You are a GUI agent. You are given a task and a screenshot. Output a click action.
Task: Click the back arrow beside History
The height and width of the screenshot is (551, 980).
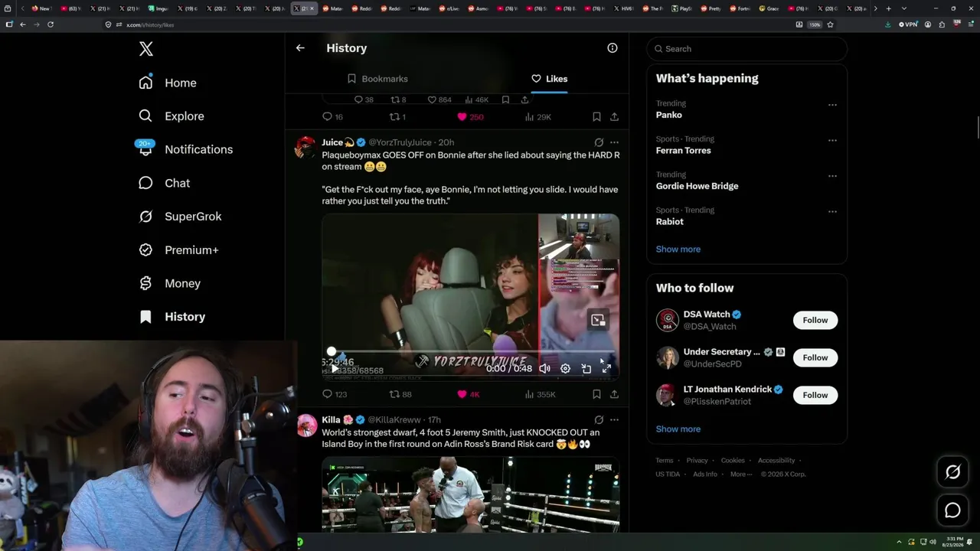[x=300, y=48]
